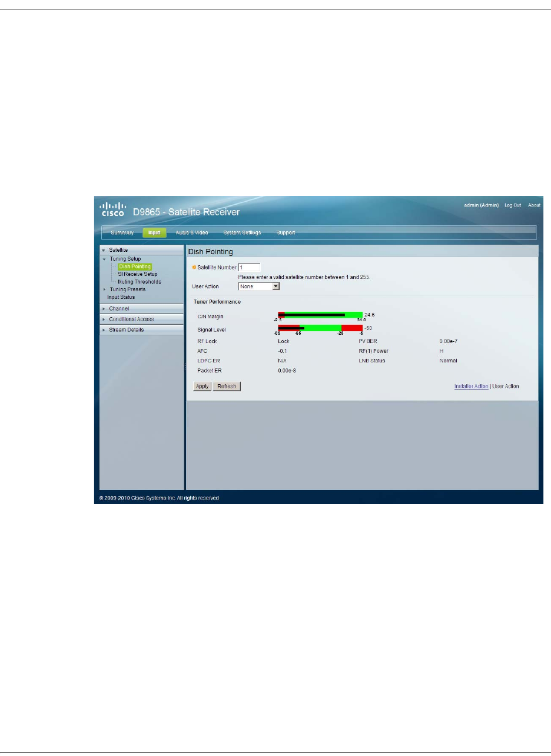Expand Stream Details section
This screenshot has width=551, height=756.
142,329
